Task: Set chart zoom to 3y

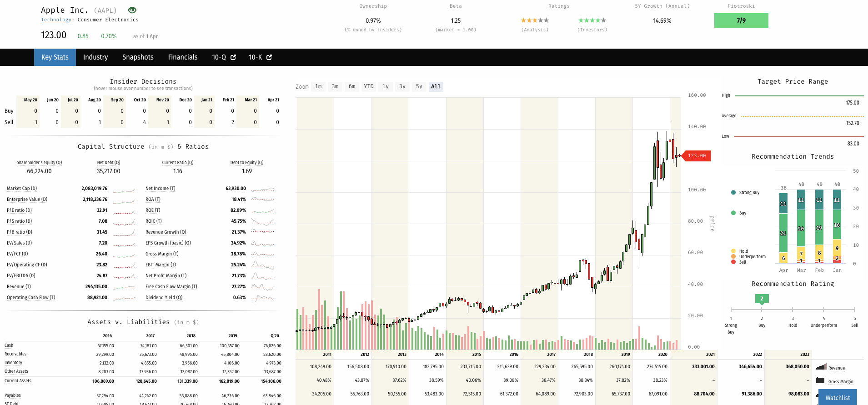Action: 402,86
